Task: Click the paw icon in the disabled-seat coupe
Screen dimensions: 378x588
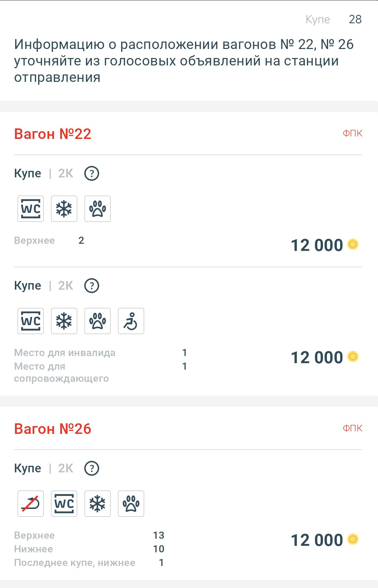Action: tap(98, 321)
